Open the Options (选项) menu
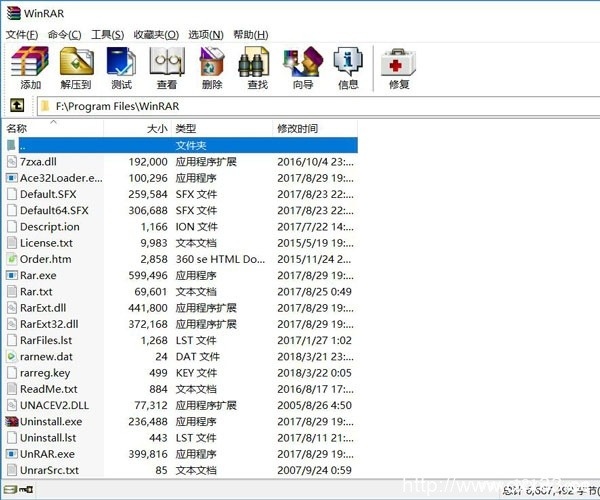This screenshot has width=600, height=500. click(206, 35)
